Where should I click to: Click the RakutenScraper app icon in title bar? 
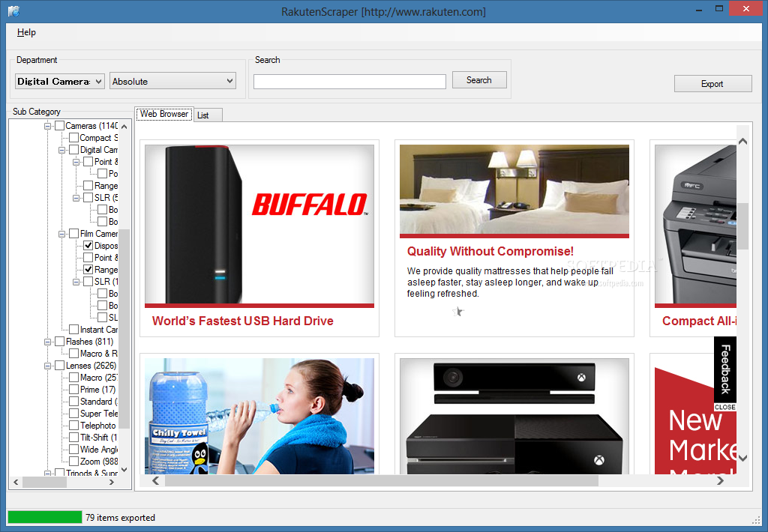click(13, 10)
